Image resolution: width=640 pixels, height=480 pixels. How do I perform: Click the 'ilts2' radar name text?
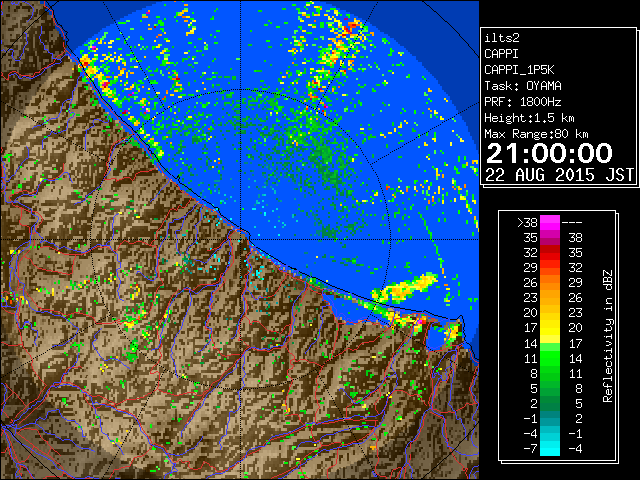click(502, 38)
